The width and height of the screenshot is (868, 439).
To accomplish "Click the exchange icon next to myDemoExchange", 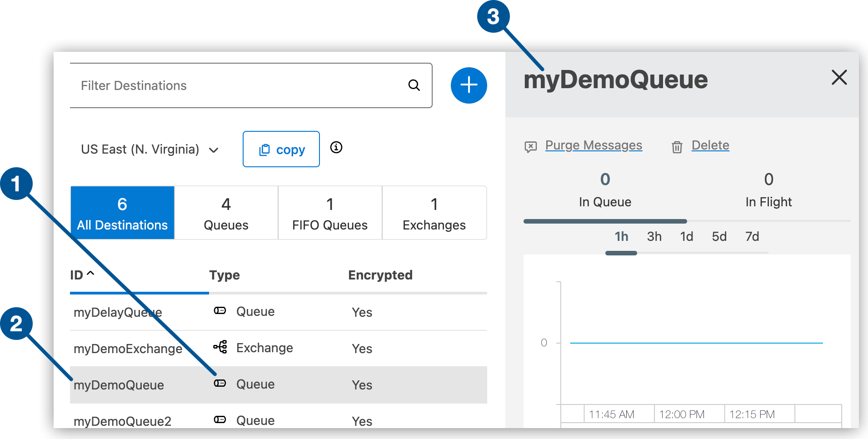I will click(220, 347).
